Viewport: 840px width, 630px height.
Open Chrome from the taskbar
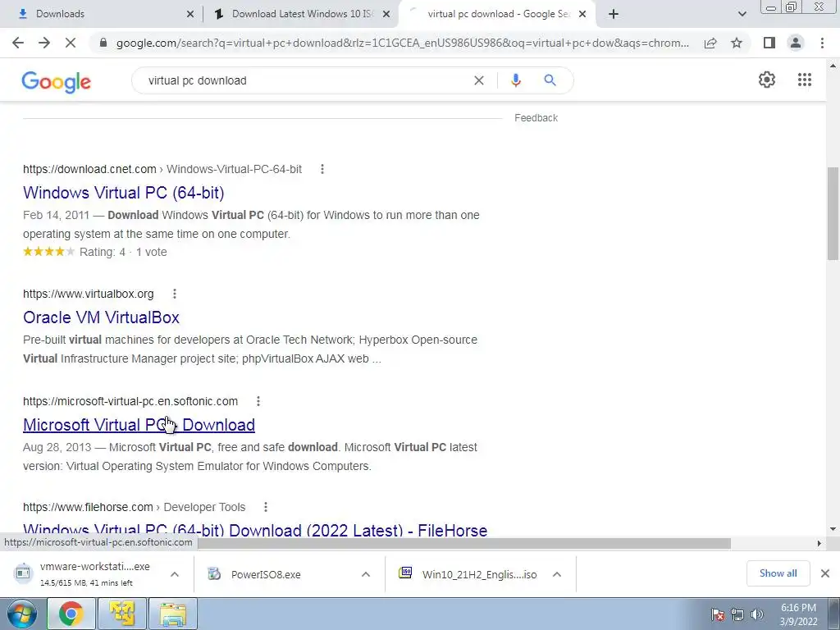71,614
